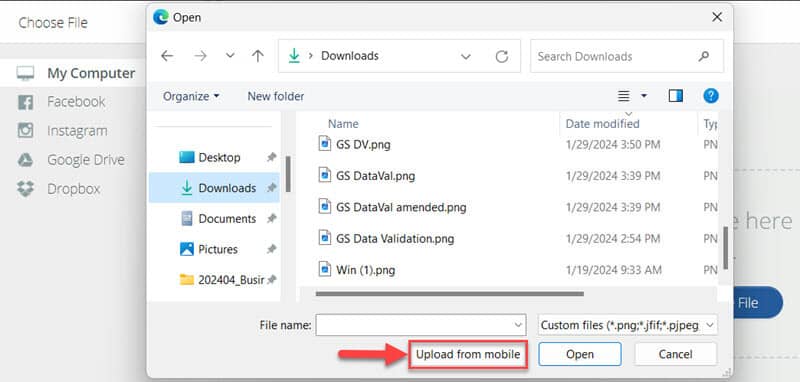This screenshot has height=382, width=800.
Task: Click the navigation pane vertical scrollbar
Action: tap(288, 174)
